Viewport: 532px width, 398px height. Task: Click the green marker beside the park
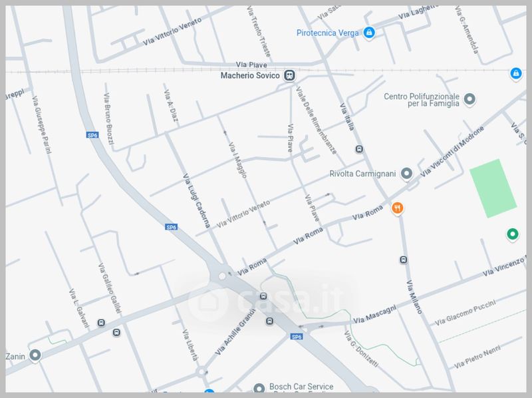click(512, 234)
